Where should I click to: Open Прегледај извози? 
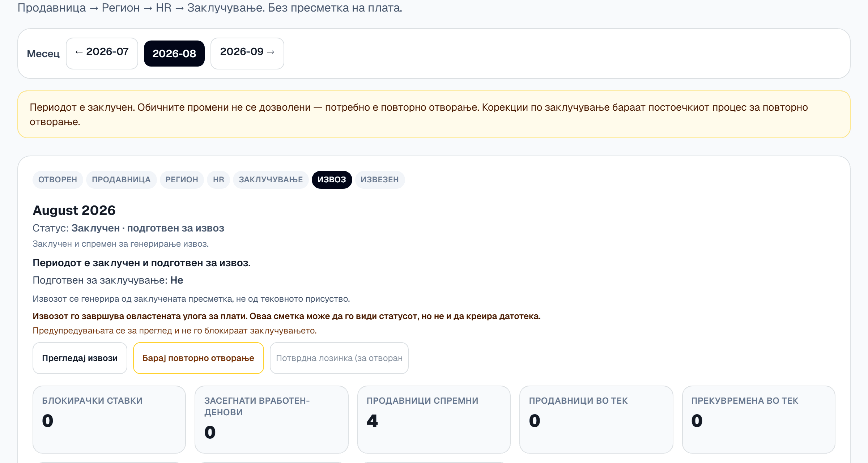[x=80, y=358]
